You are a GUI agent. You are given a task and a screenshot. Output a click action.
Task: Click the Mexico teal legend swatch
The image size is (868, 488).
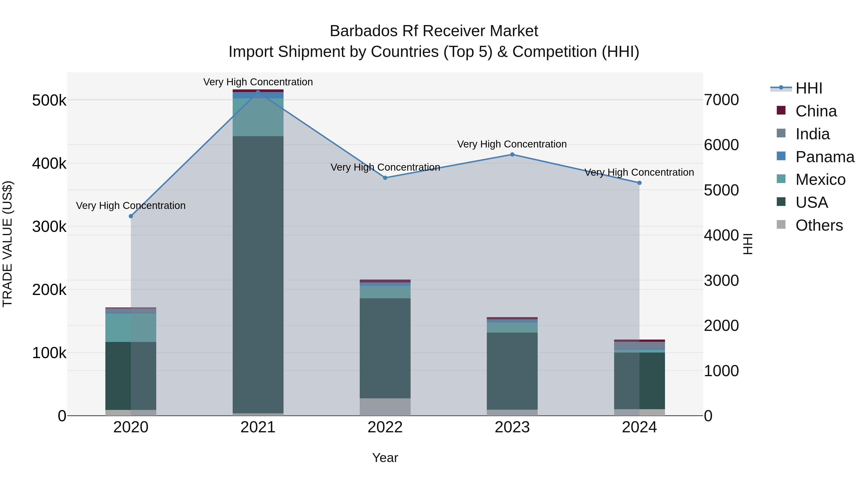click(x=781, y=179)
